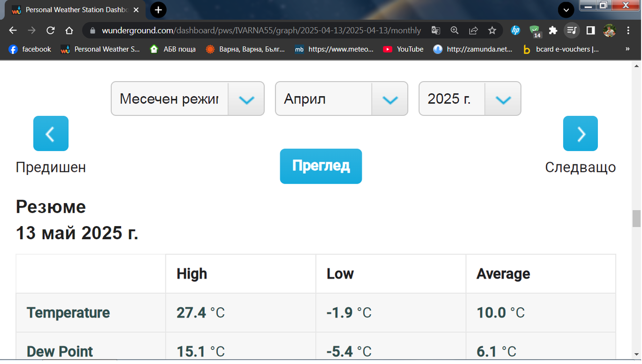642x364 pixels.
Task: Open the Месечен режим dropdown
Action: (187, 99)
